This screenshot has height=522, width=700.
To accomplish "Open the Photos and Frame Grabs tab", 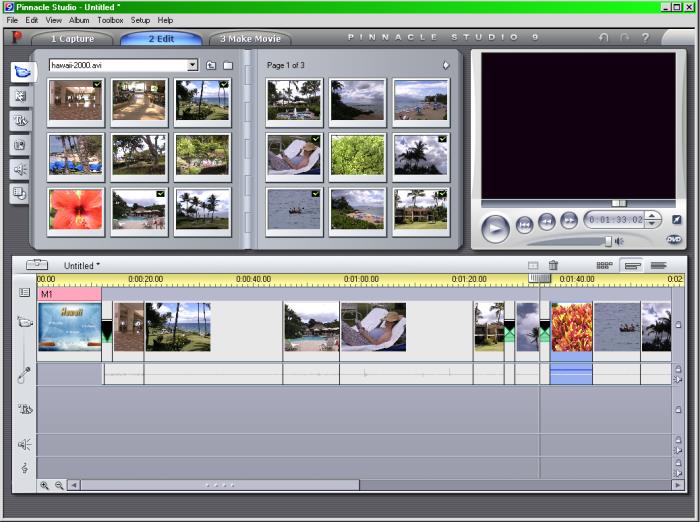I will [x=21, y=145].
